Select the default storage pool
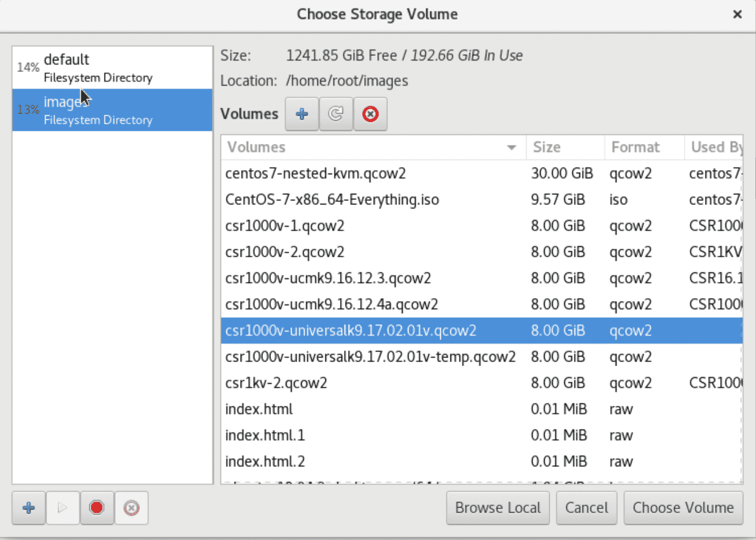The image size is (756, 540). click(112, 68)
